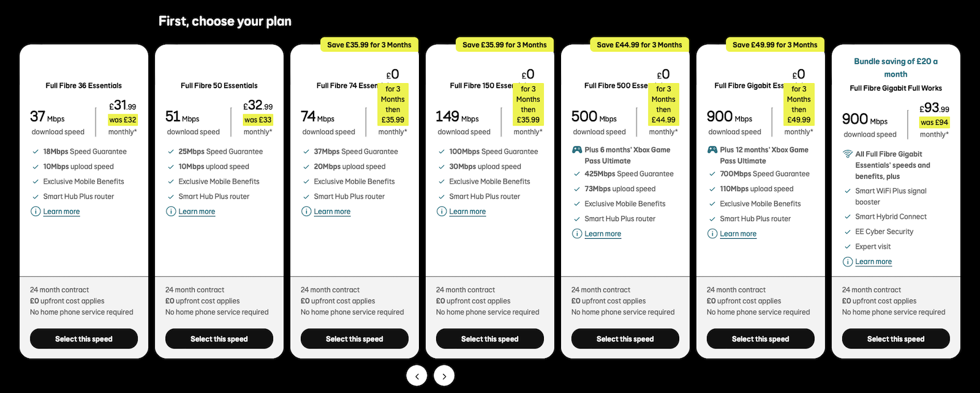980x393 pixels.
Task: Click the Bundle saving of £20 a month text
Action: click(895, 67)
